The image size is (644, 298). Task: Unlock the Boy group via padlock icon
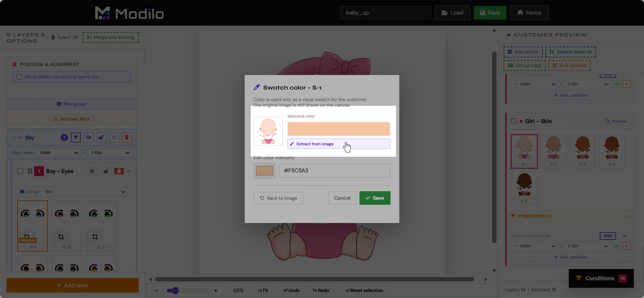pos(101,138)
